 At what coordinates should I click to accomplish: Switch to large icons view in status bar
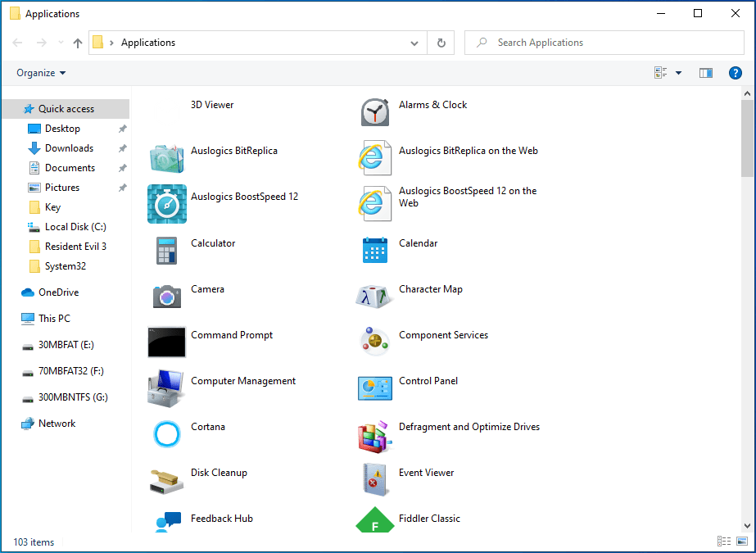coord(742,542)
